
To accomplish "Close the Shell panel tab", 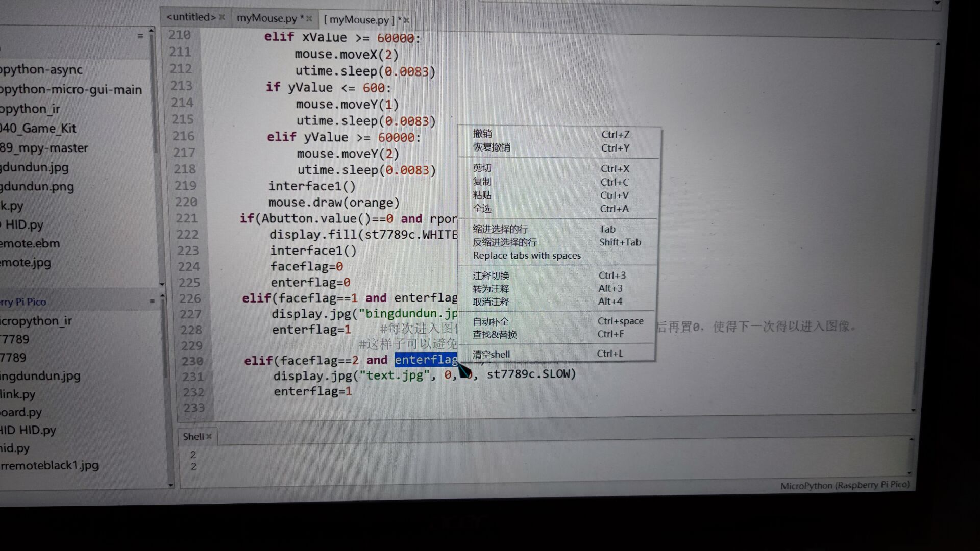I will pos(209,436).
